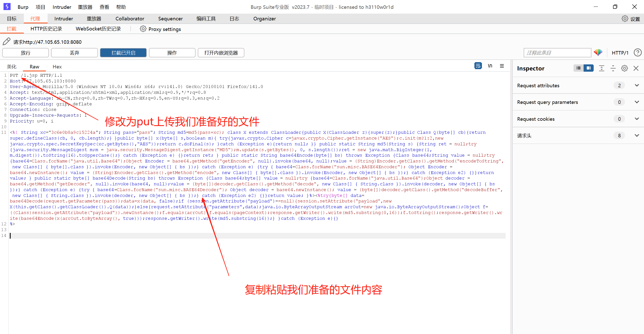Open the Burp menu
644x334 pixels.
23,7
